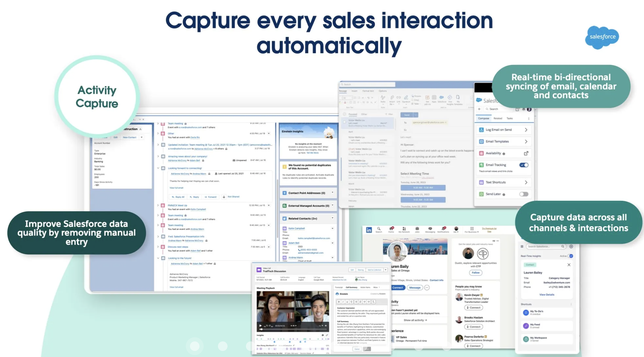Click play button on meeting playback video
644x357 pixels.
(x=260, y=326)
